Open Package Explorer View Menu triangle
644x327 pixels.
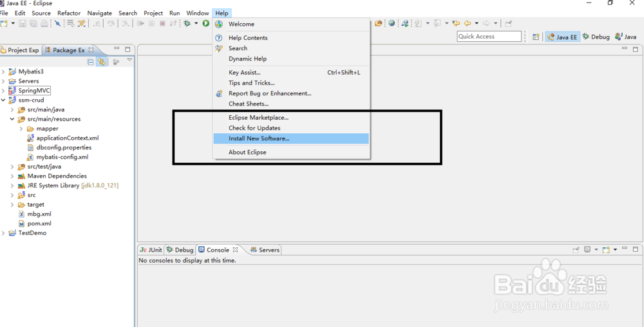(x=129, y=61)
